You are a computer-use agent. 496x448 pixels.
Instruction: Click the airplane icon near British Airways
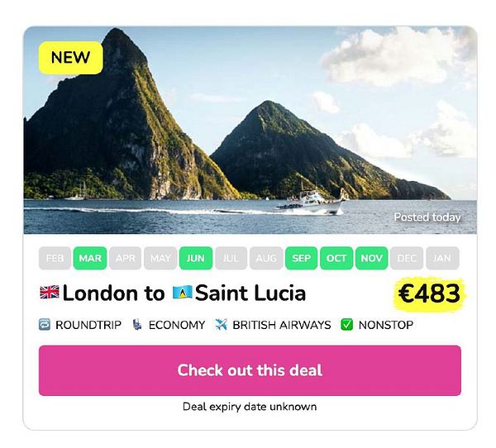point(221,325)
